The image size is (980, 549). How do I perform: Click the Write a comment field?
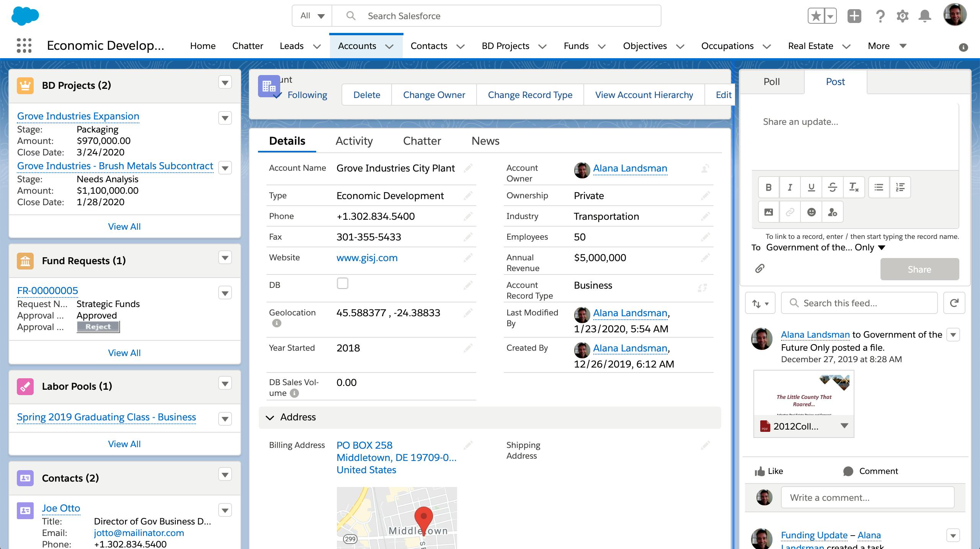tap(867, 497)
